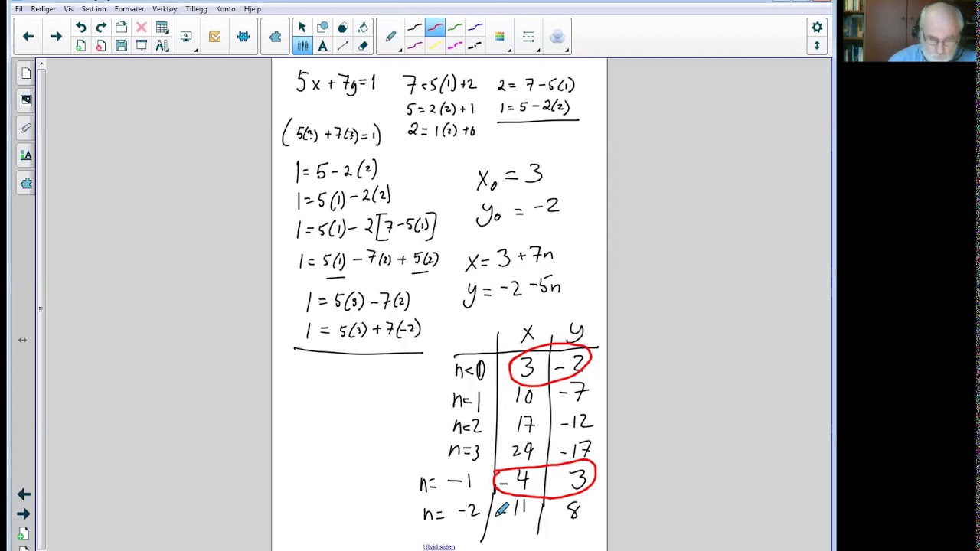This screenshot has height=551, width=980.
Task: Insert a table from the toolbar
Action: [162, 28]
